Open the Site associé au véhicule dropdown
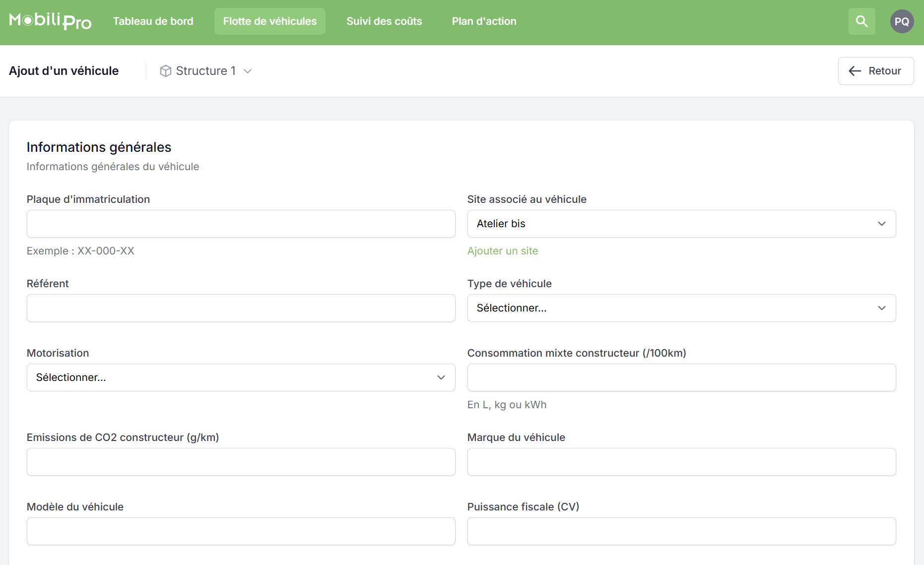Viewport: 924px width, 565px height. tap(681, 224)
